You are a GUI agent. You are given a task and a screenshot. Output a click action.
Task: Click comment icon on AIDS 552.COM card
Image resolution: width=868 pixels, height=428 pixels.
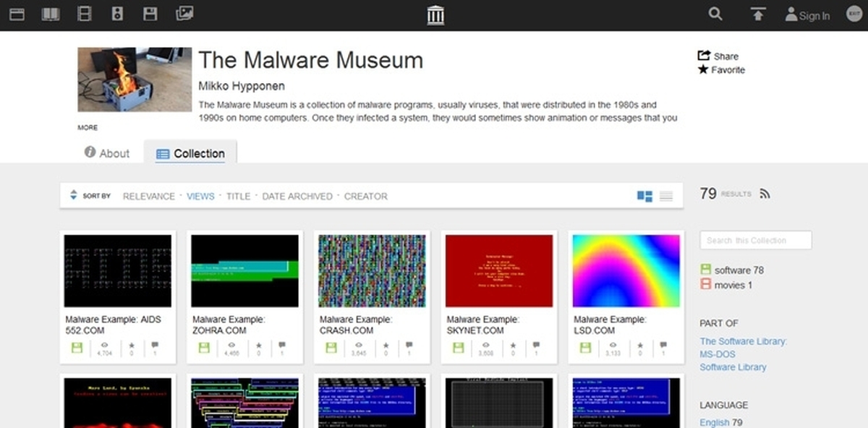pyautogui.click(x=155, y=345)
